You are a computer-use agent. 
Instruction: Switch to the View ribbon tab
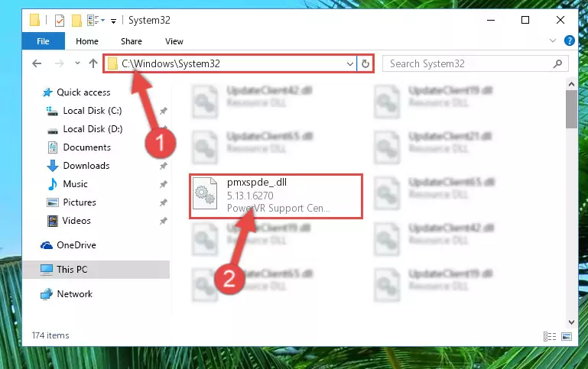tap(174, 41)
